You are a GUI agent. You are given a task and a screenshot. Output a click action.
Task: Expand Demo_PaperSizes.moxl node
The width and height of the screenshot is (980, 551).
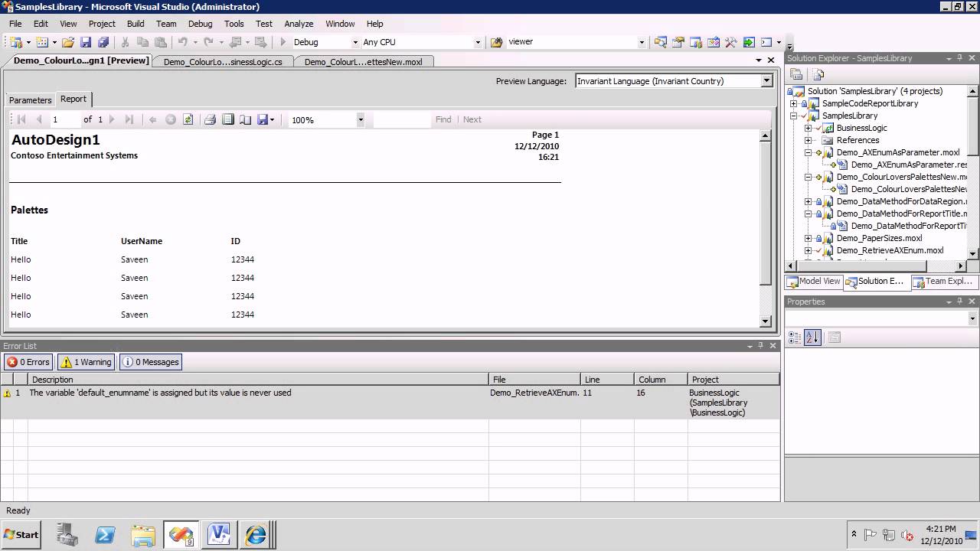tap(808, 238)
